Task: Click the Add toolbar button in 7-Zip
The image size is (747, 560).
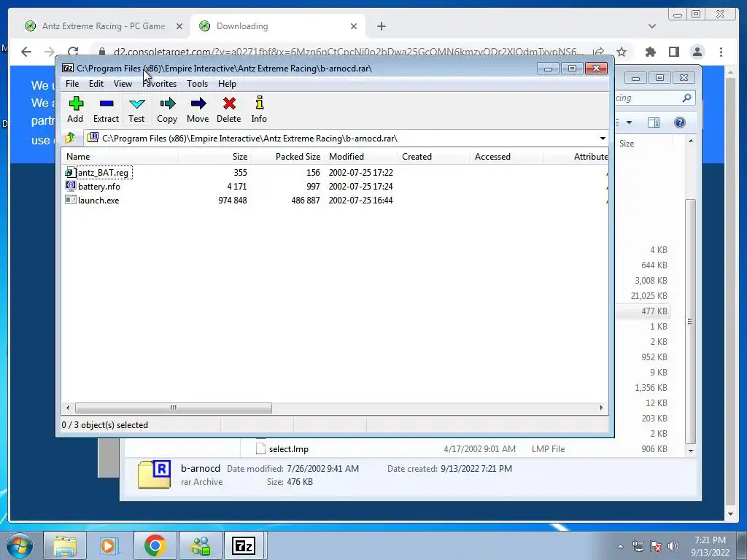Action: (x=75, y=110)
